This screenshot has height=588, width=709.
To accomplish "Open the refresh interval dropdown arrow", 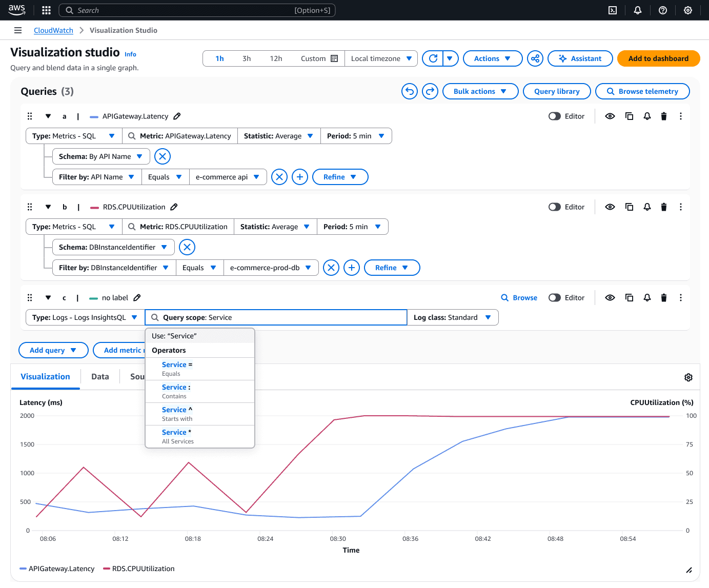I will click(x=450, y=58).
